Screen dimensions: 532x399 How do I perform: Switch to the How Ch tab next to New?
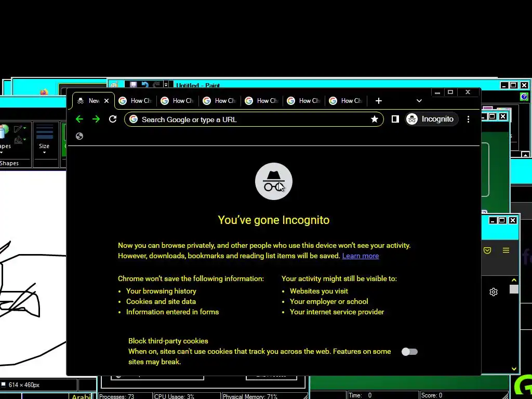(x=136, y=101)
